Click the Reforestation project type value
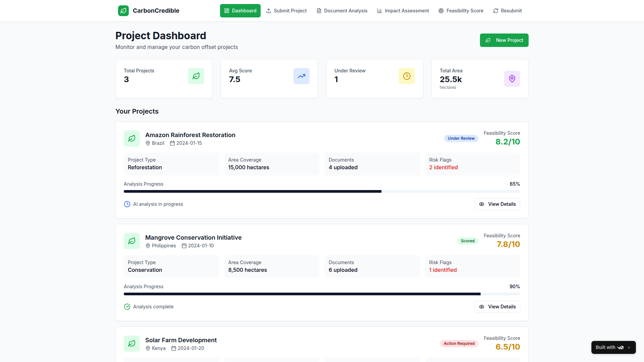The width and height of the screenshot is (644, 362). pyautogui.click(x=145, y=168)
